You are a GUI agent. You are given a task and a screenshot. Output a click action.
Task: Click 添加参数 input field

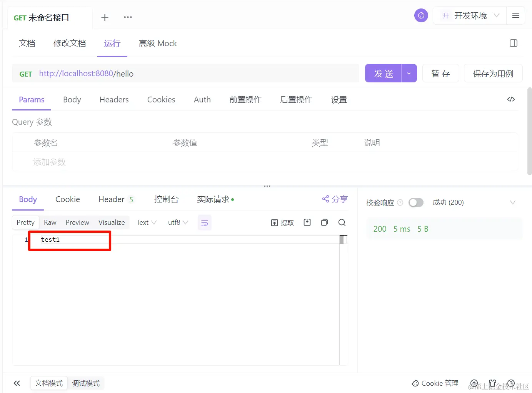point(49,162)
